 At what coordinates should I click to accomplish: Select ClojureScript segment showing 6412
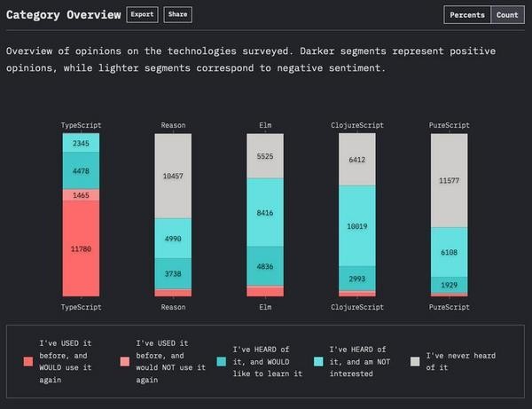pos(357,160)
